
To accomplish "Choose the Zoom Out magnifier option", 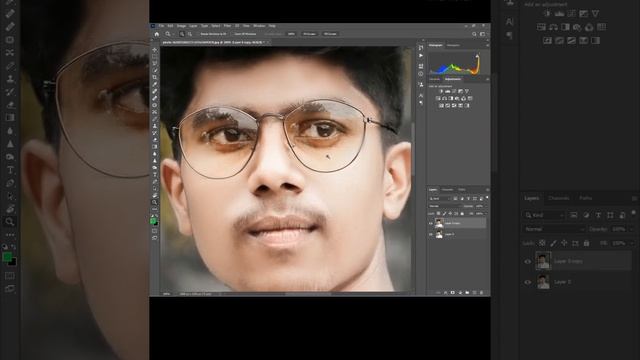I will [190, 34].
